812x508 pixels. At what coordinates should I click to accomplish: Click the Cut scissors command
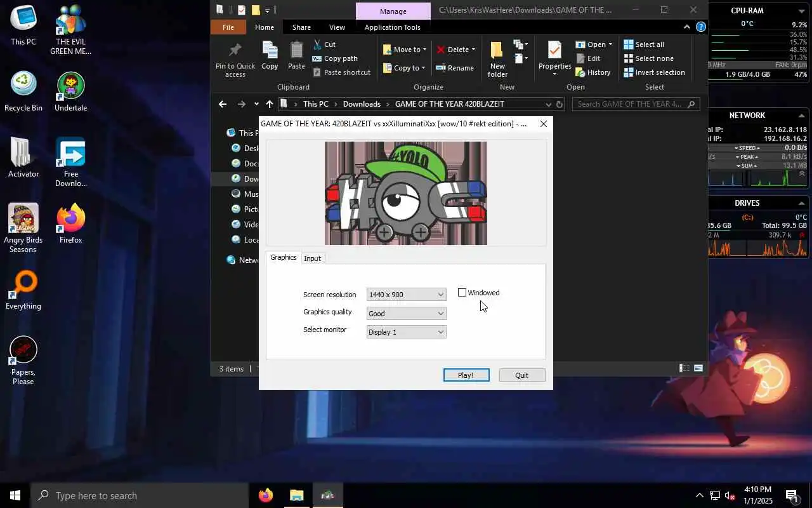point(324,44)
